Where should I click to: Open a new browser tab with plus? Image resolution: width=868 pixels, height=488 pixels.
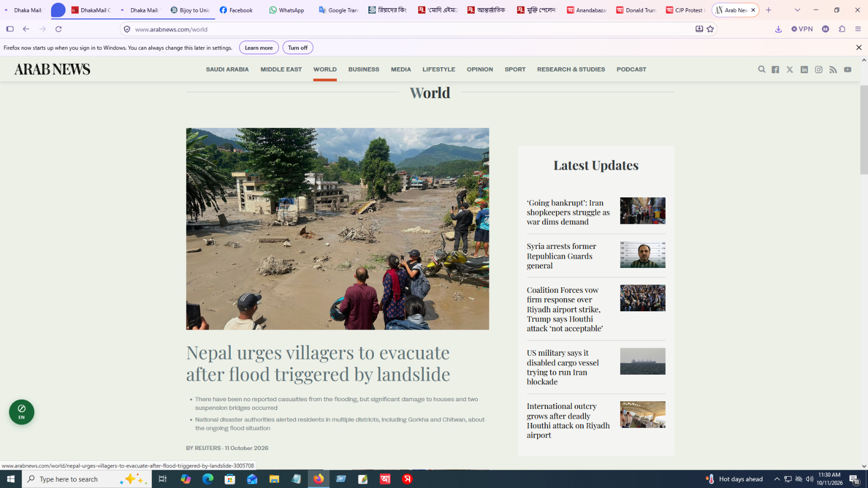point(768,10)
